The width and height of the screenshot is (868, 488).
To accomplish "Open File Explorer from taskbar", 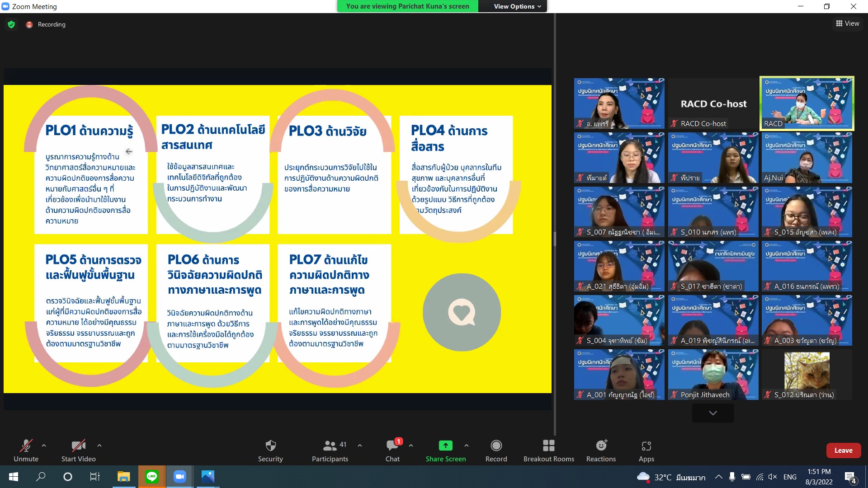I will click(124, 477).
